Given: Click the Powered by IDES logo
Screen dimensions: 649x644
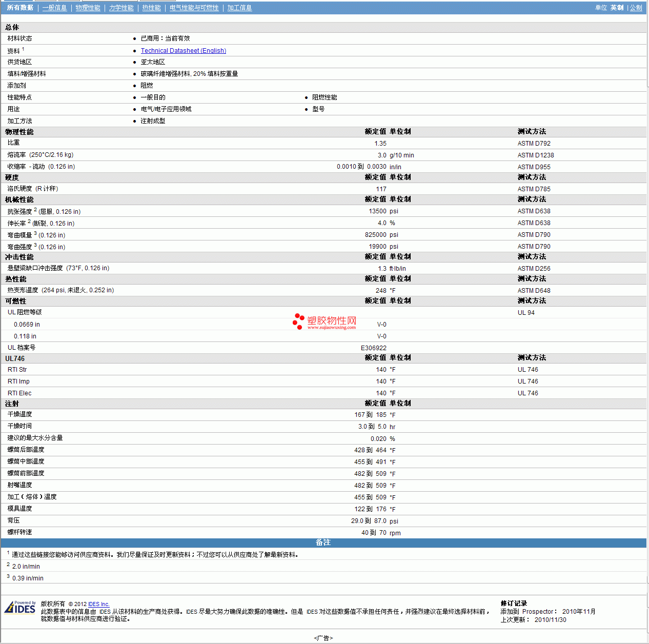Looking at the screenshot, I should 21,607.
